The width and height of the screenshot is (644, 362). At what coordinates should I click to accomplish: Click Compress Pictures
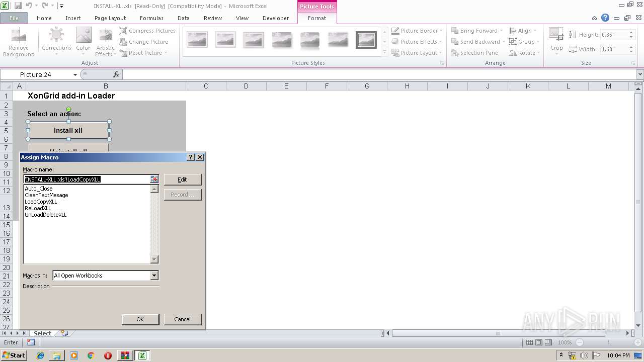tap(147, 31)
